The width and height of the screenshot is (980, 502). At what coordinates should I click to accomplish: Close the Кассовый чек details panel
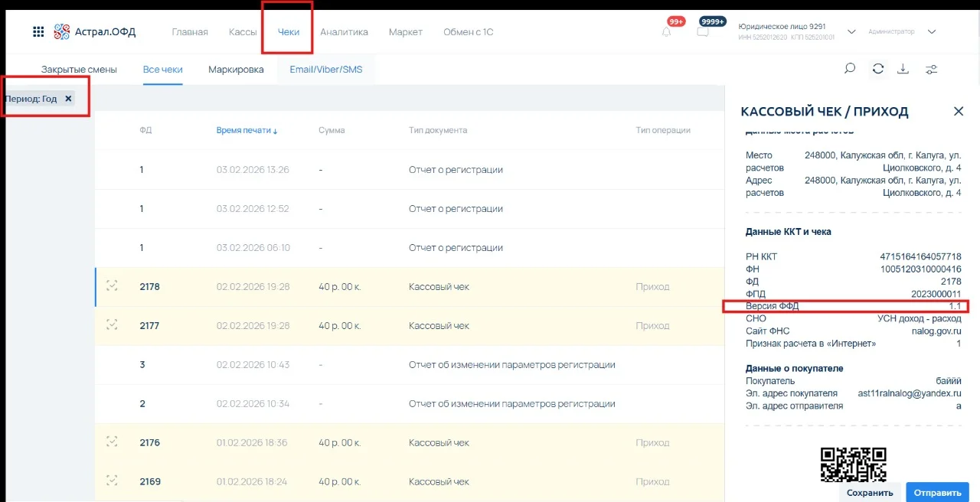pyautogui.click(x=958, y=112)
